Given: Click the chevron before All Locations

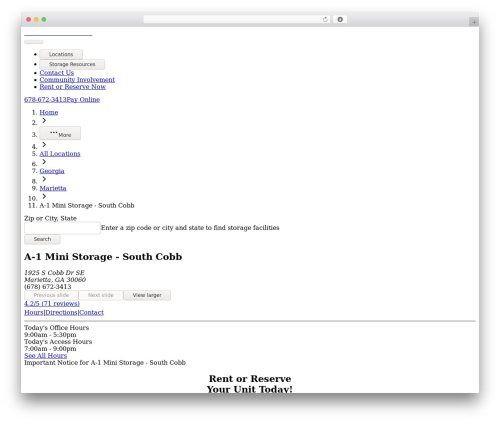Looking at the screenshot, I should pyautogui.click(x=44, y=144).
